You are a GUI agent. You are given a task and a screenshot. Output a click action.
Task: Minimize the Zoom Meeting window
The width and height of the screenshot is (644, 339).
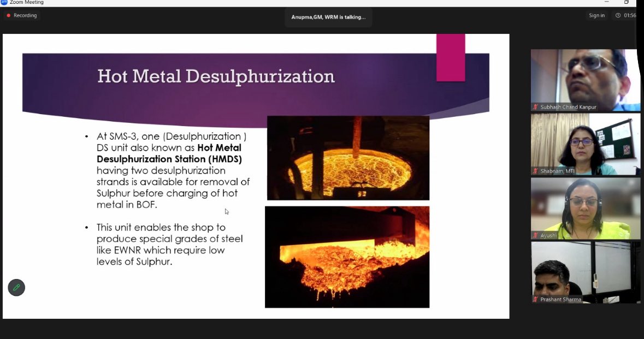(607, 2)
